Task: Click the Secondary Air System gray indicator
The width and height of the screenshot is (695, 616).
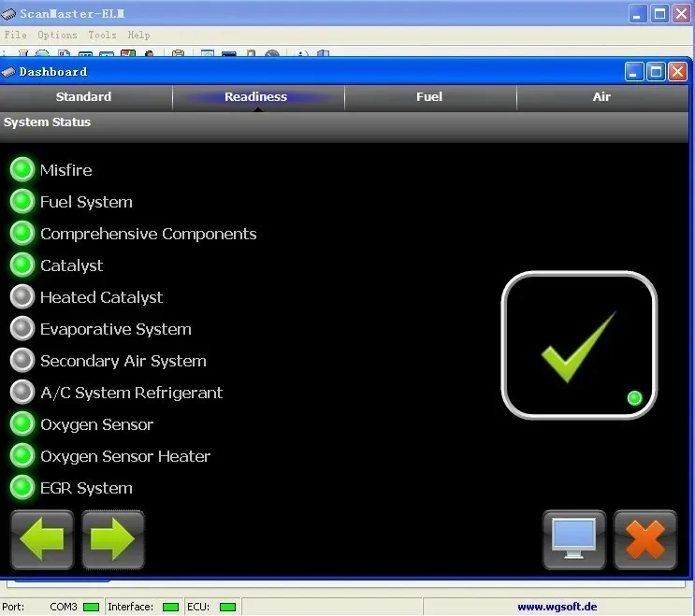Action: coord(22,361)
